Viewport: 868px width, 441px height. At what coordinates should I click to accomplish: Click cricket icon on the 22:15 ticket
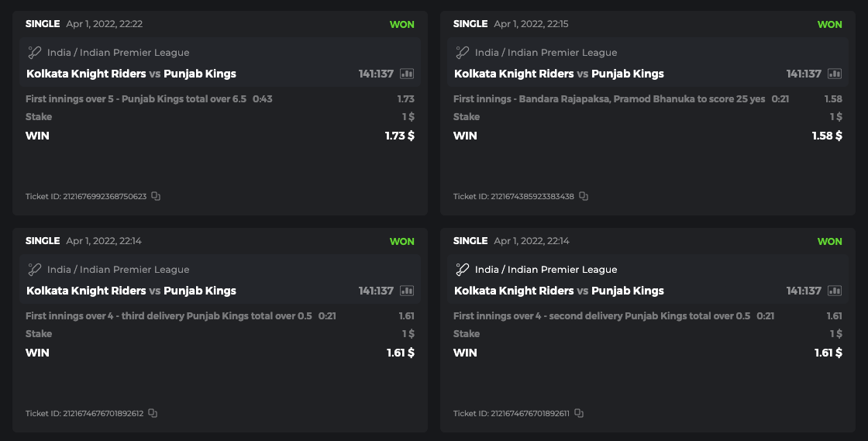tap(462, 53)
